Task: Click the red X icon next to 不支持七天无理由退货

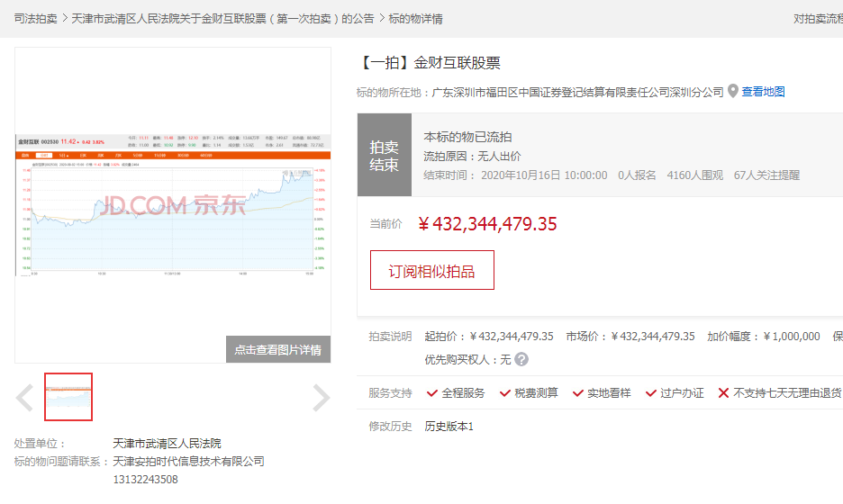Action: tap(723, 393)
